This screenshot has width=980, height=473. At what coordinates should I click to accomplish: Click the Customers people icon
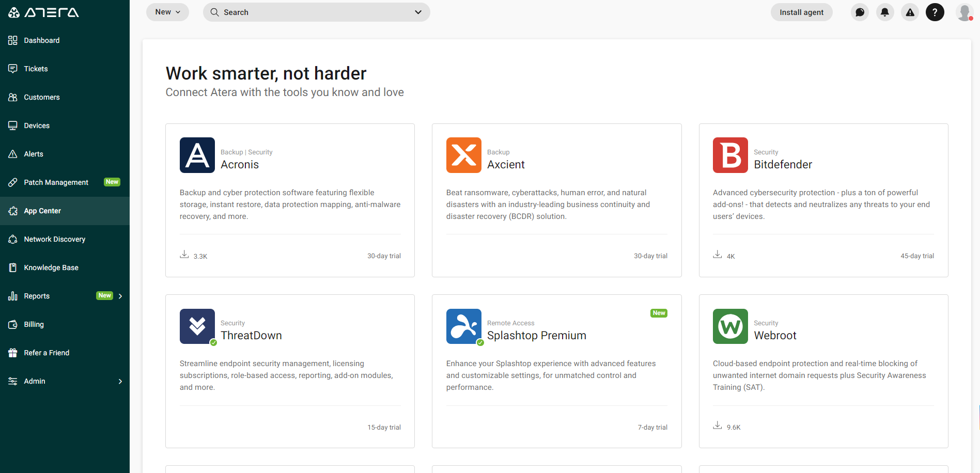point(13,97)
